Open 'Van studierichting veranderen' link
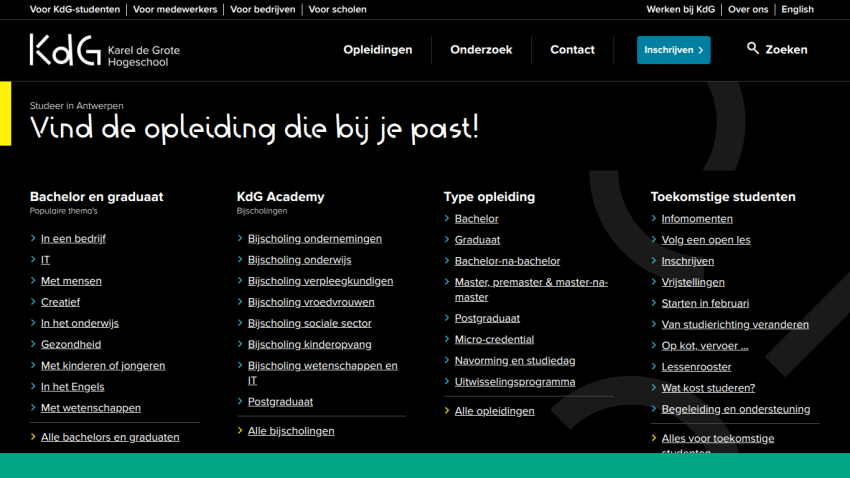850x478 pixels. (x=735, y=324)
